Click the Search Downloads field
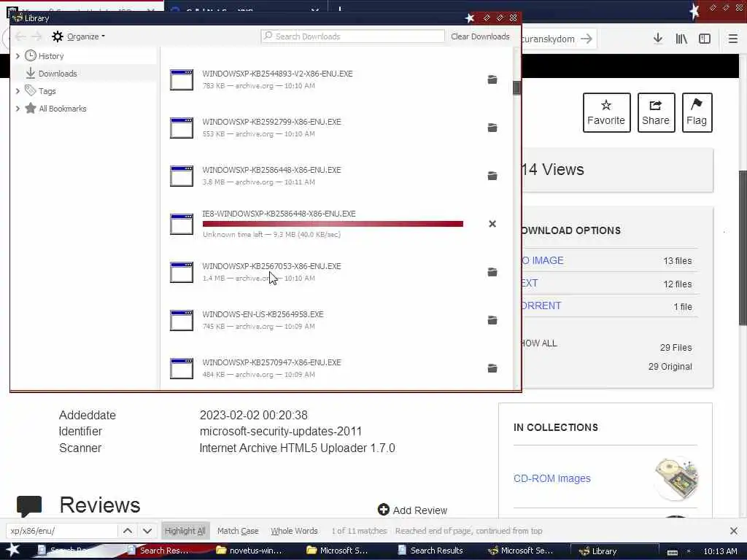This screenshot has width=747, height=560. tap(352, 36)
